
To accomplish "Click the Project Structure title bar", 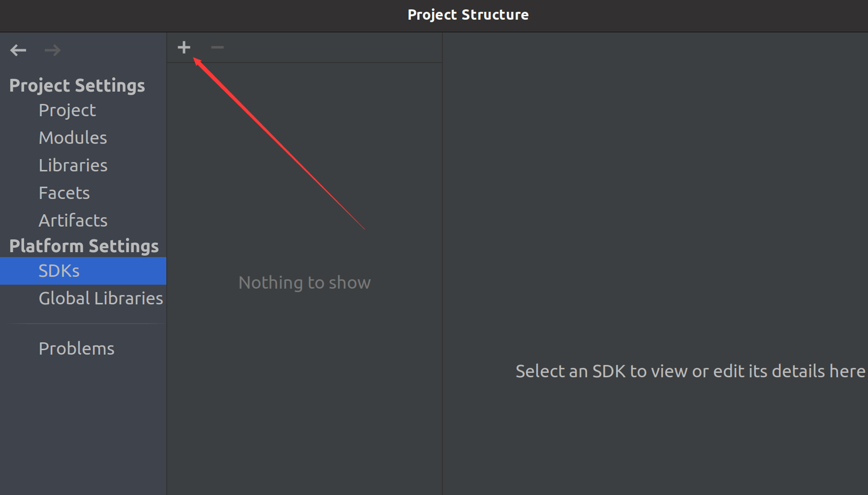I will [x=468, y=15].
